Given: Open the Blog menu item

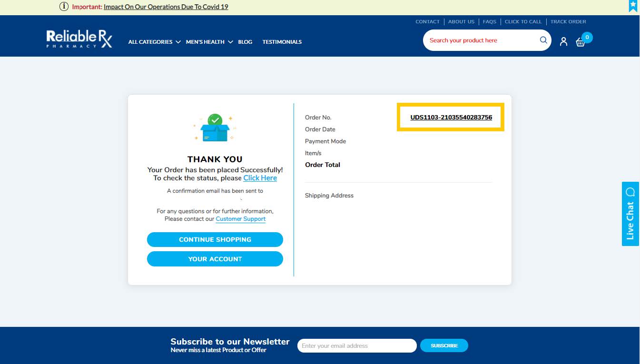Looking at the screenshot, I should 245,42.
